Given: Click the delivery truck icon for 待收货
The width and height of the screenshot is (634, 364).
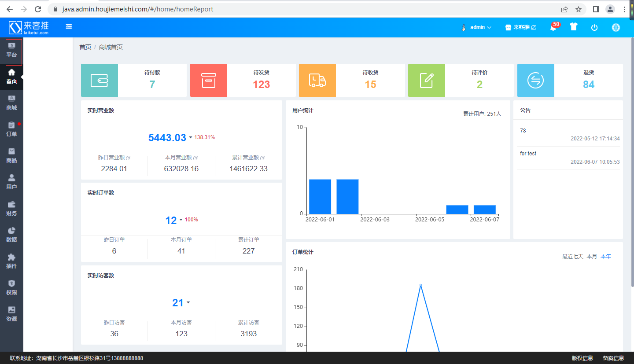Looking at the screenshot, I should pyautogui.click(x=317, y=80).
